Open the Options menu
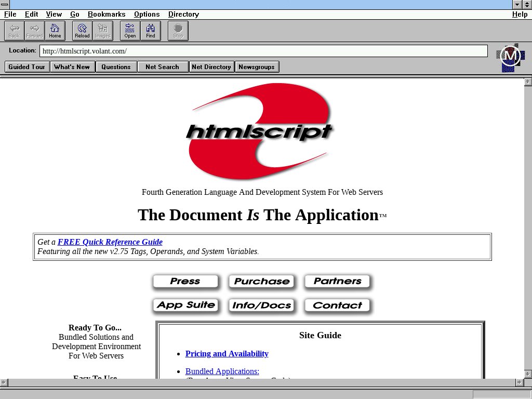Image resolution: width=532 pixels, height=399 pixels. tap(147, 14)
